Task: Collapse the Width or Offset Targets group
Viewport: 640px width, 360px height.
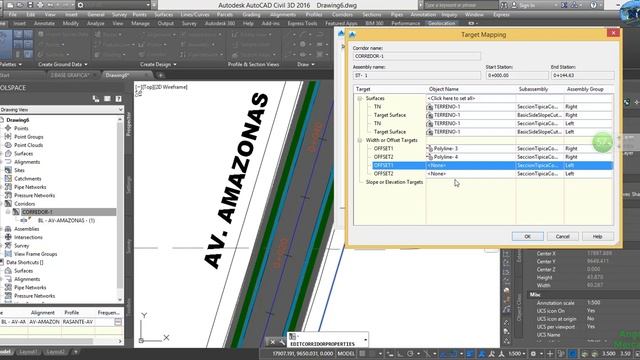Action: click(x=360, y=140)
